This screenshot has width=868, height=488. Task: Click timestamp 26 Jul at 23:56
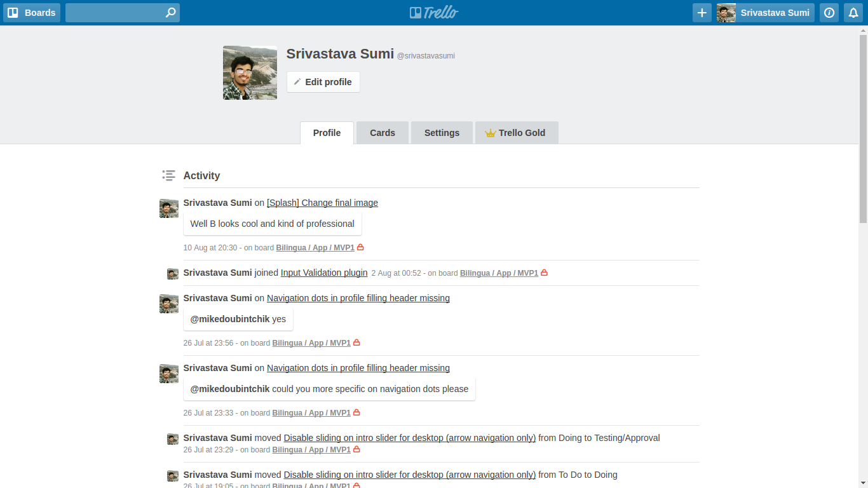pyautogui.click(x=208, y=343)
